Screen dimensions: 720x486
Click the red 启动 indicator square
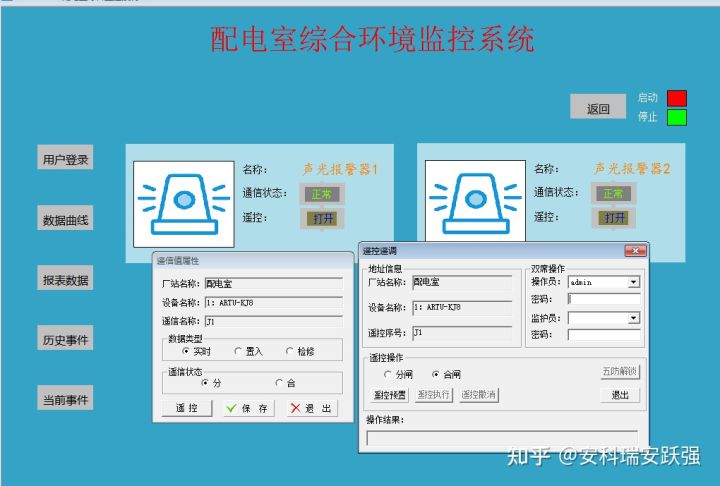coord(677,98)
